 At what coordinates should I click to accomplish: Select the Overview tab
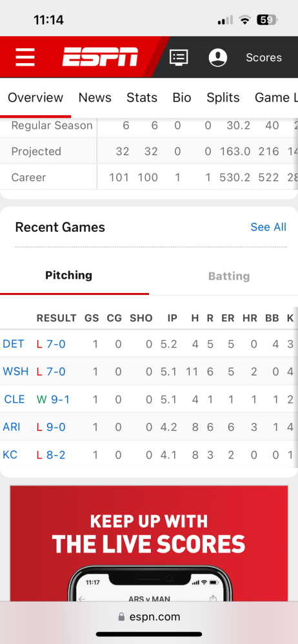pyautogui.click(x=35, y=97)
